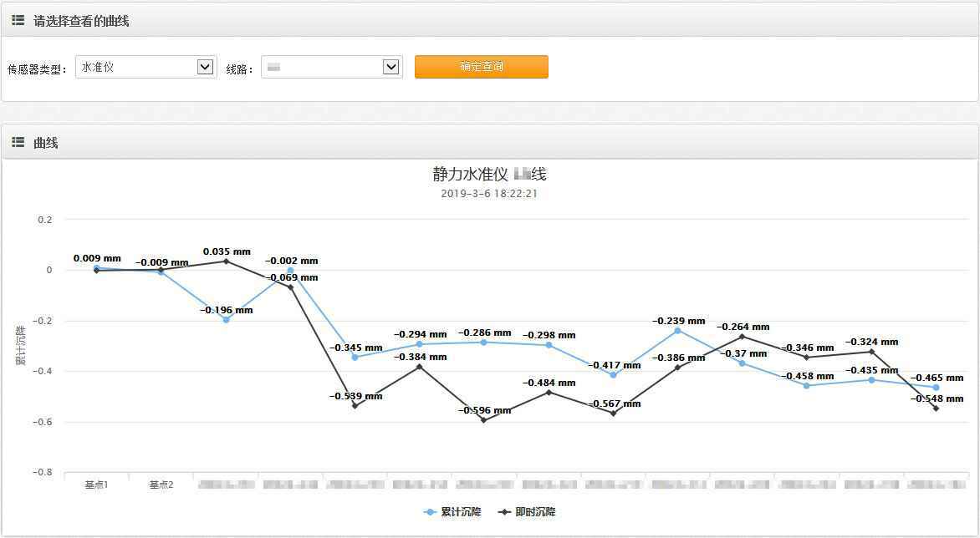Click the blue data point at -0.239 mm

[x=677, y=331]
